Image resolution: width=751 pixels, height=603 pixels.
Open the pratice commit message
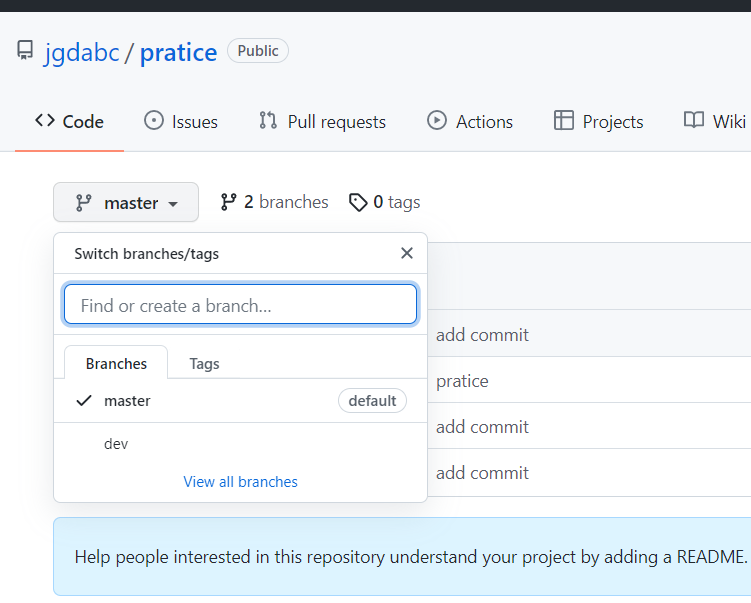pyautogui.click(x=462, y=381)
